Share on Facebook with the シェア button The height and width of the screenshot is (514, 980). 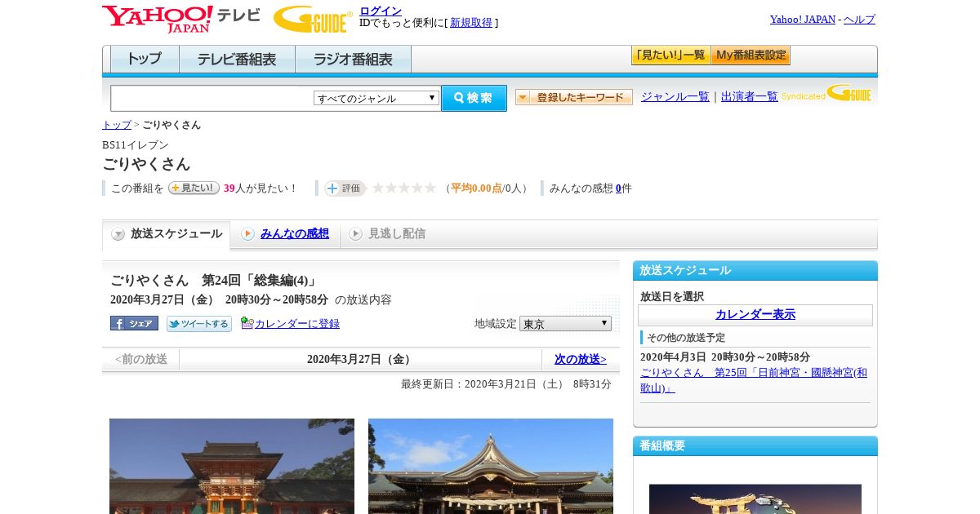coord(134,323)
